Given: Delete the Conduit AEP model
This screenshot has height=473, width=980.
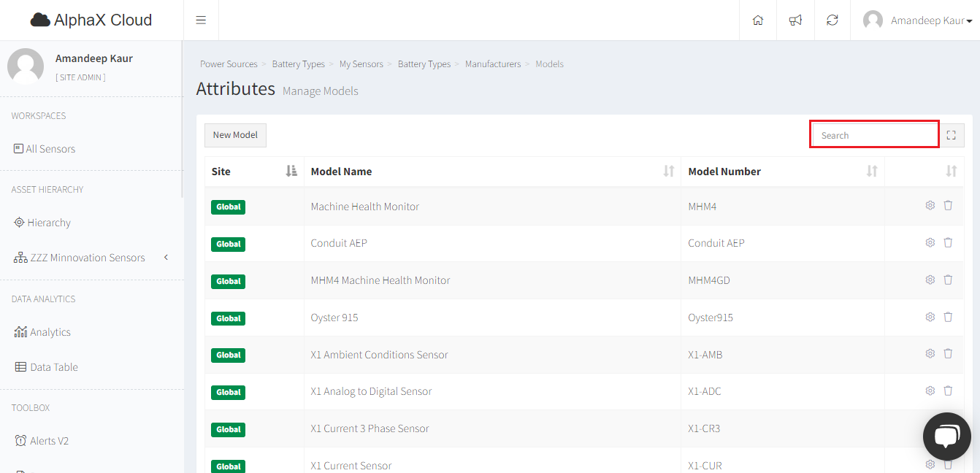Looking at the screenshot, I should (x=948, y=242).
